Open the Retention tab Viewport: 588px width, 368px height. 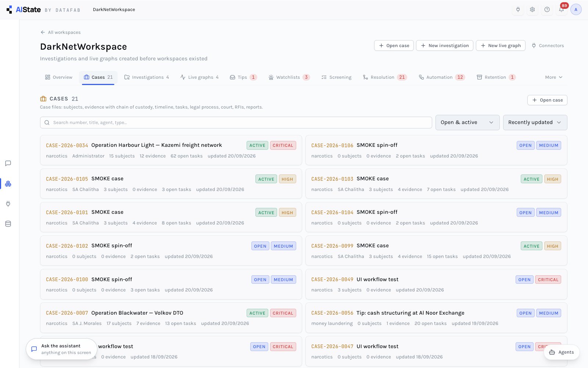(496, 77)
